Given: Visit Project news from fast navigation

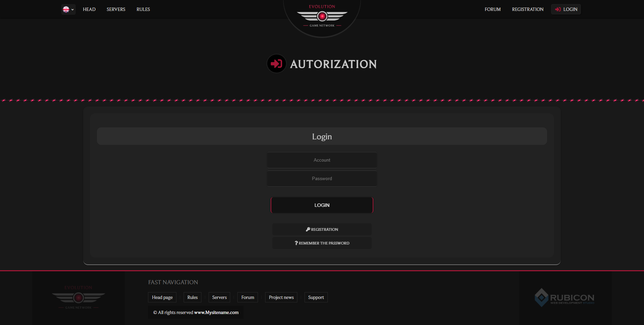Looking at the screenshot, I should [281, 297].
